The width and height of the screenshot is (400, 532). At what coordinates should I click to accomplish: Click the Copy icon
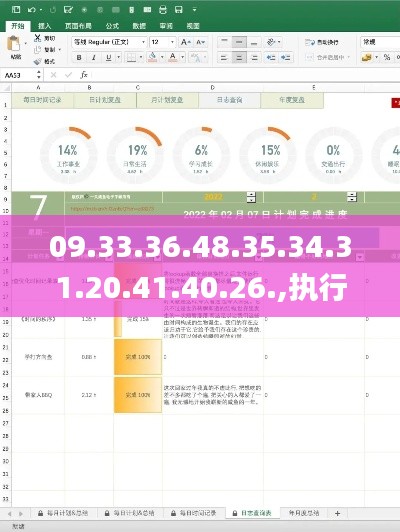(x=38, y=50)
